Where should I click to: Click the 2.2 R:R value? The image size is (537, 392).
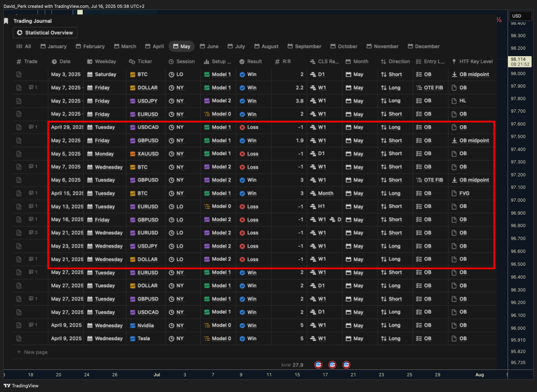pyautogui.click(x=300, y=88)
